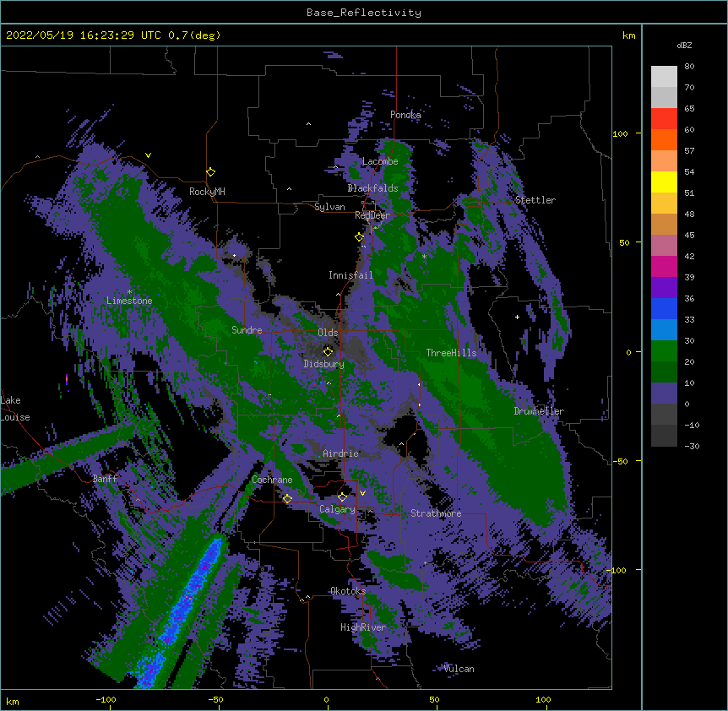Click the Ponoka city label
728x711 pixels.
pyautogui.click(x=405, y=115)
